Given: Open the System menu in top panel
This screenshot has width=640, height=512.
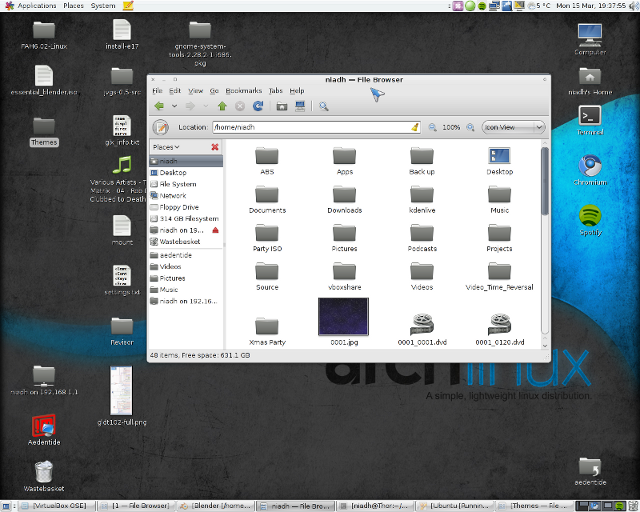Looking at the screenshot, I should 103,6.
